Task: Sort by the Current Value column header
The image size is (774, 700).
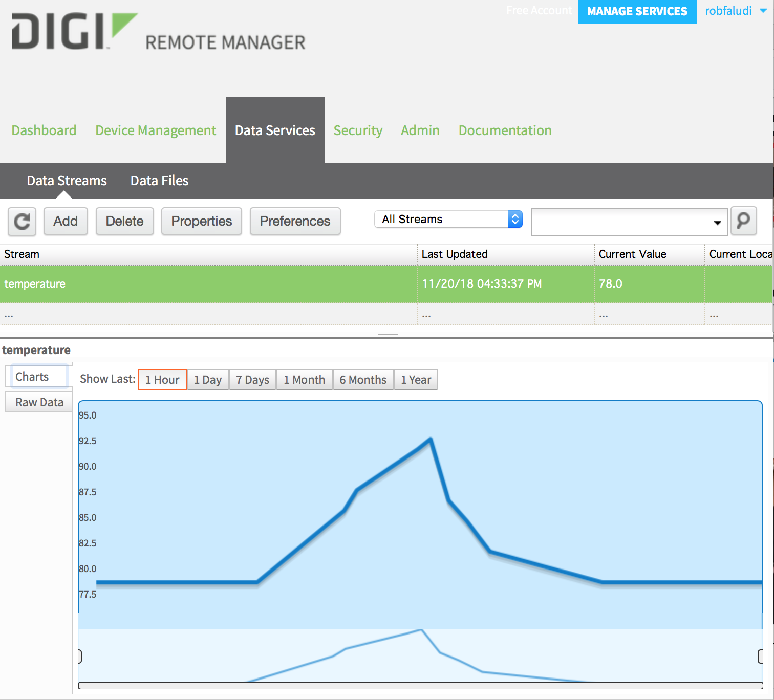Action: [x=650, y=254]
